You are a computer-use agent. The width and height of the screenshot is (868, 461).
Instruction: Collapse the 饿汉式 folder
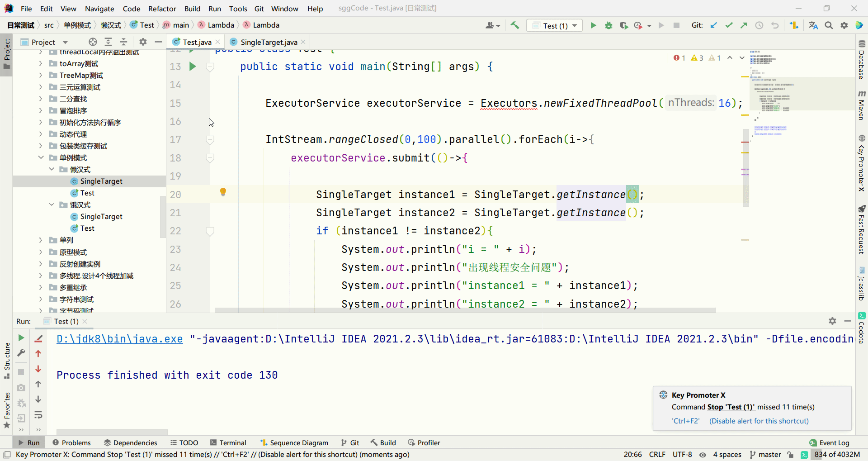click(x=52, y=204)
